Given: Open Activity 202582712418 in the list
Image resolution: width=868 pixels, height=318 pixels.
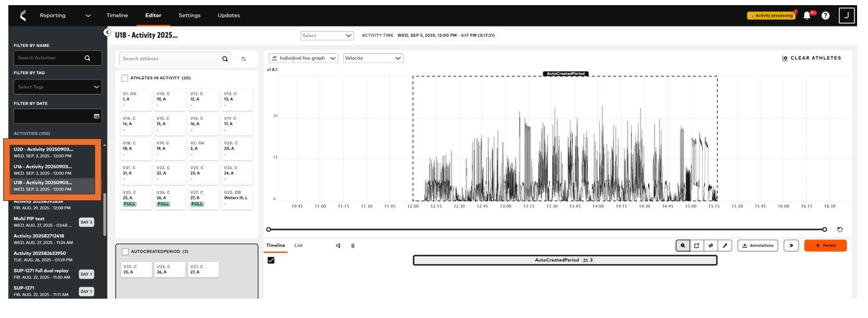Looking at the screenshot, I should [54, 239].
